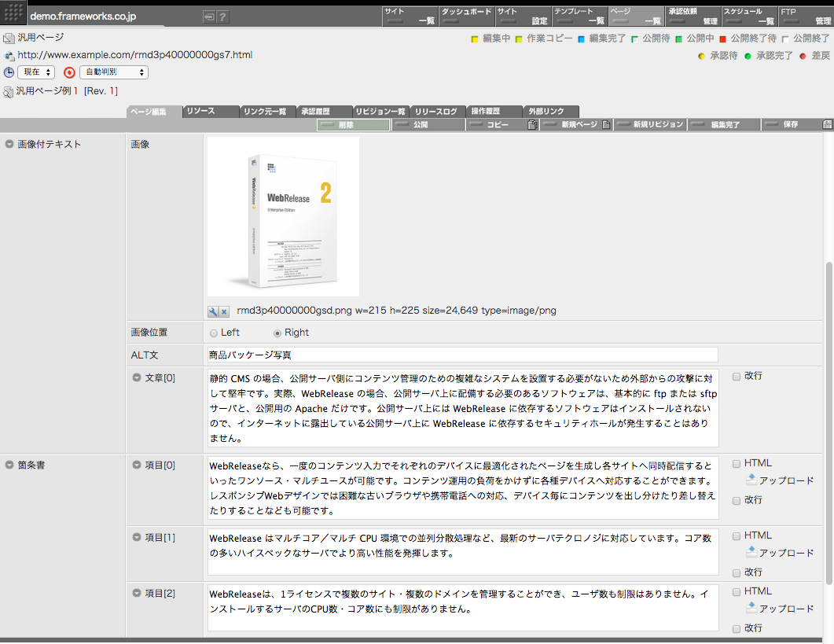
Task: Click the 編集完了 button
Action: [724, 124]
